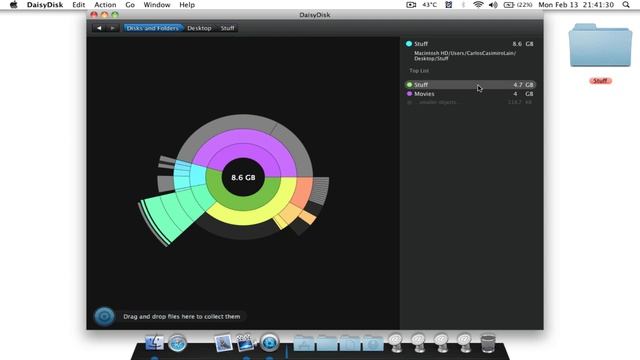This screenshot has height=360, width=640.
Task: Open the Applications folder in the Dock
Action: tap(304, 343)
